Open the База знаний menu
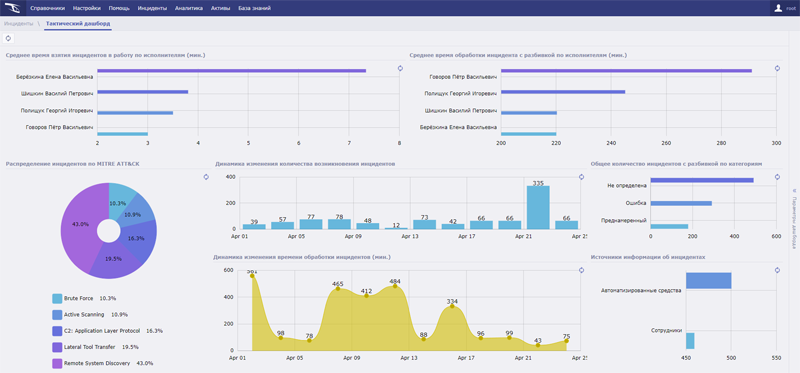 [255, 8]
